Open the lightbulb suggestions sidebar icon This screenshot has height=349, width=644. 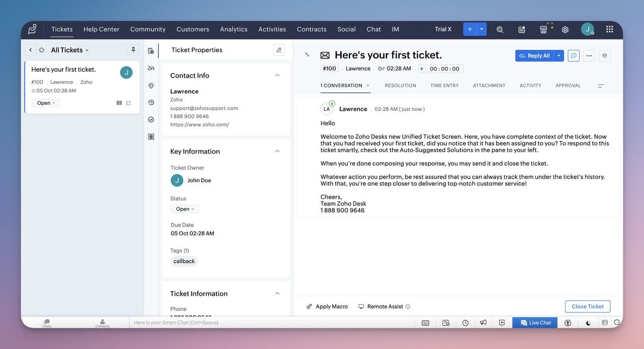(151, 86)
